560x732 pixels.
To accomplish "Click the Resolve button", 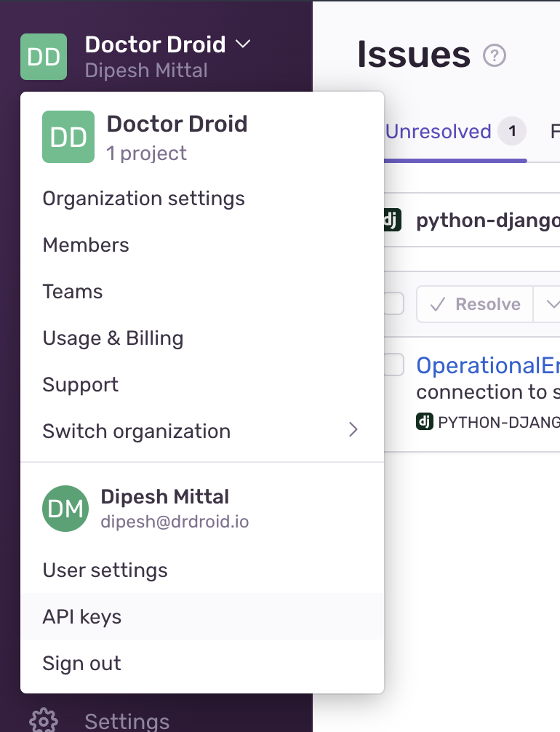I will pyautogui.click(x=475, y=304).
